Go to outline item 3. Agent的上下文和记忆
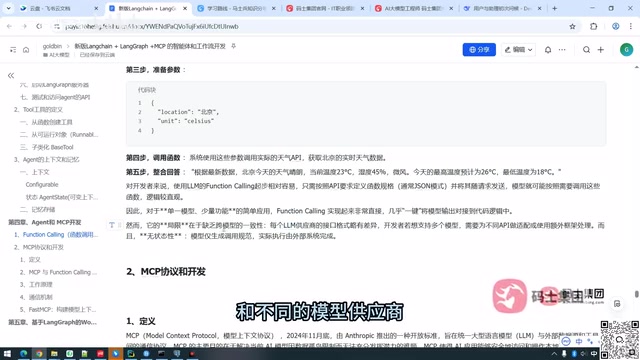Screen dimensions: 640x360 pos(47,160)
